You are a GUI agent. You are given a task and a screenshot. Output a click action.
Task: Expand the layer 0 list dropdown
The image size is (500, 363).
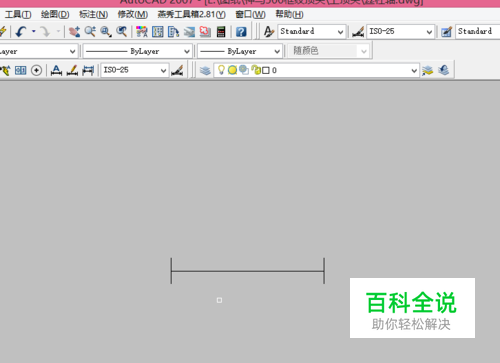[x=414, y=71]
